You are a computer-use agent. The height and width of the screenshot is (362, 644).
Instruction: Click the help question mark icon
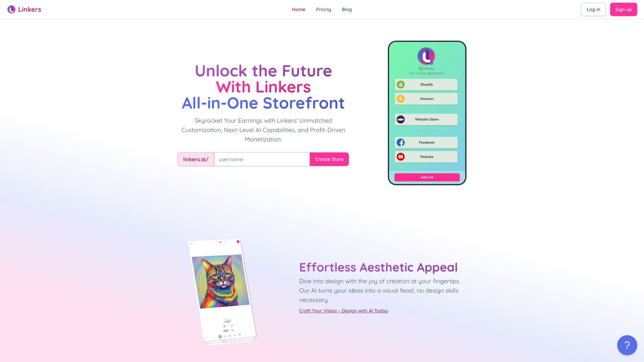coord(627,345)
